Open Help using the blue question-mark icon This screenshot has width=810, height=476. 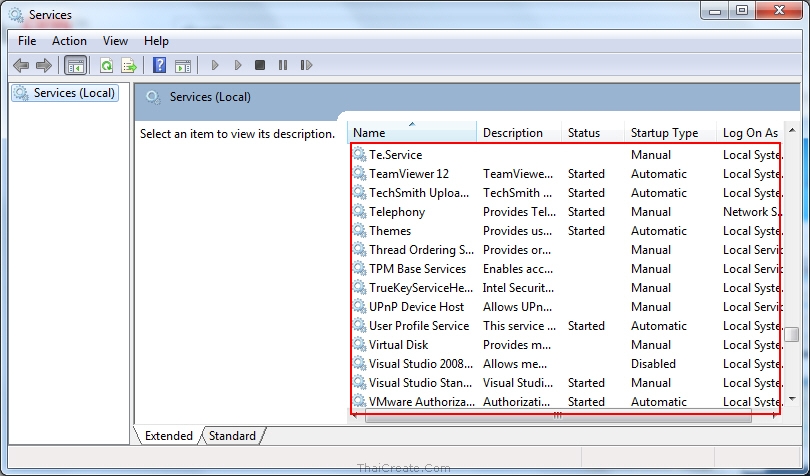160,66
